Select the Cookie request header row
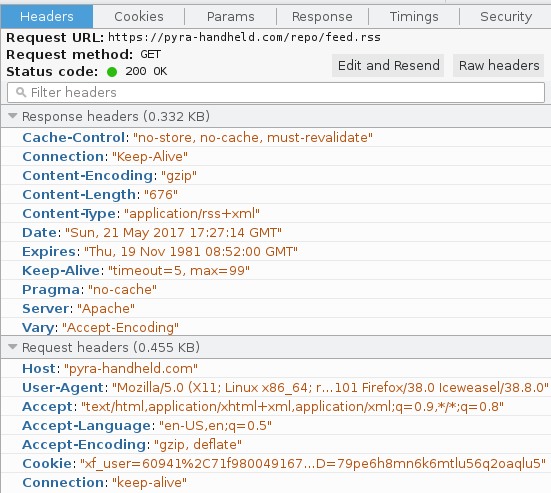This screenshot has height=493, width=551. [x=276, y=463]
